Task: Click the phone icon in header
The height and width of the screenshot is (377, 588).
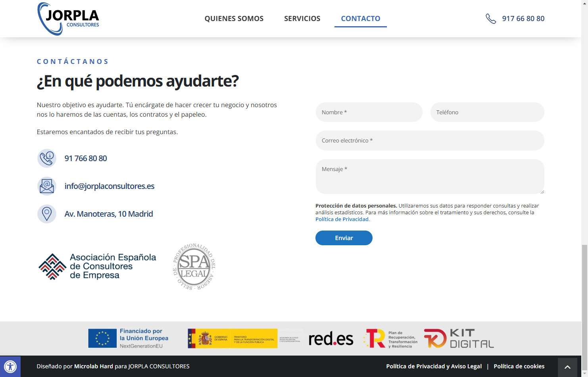Action: (491, 19)
